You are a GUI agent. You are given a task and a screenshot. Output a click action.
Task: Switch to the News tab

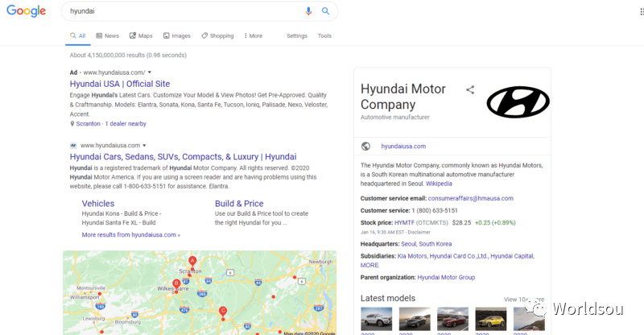[107, 36]
